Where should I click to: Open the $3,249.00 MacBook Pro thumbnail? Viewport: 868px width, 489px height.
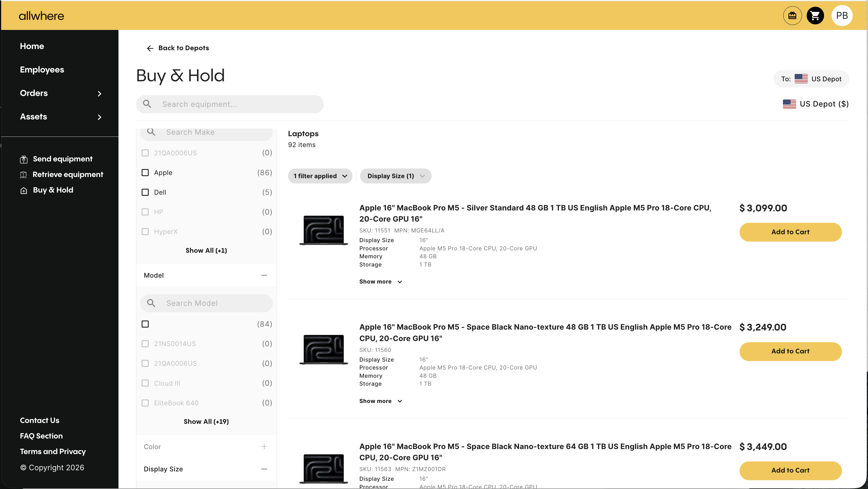click(323, 349)
